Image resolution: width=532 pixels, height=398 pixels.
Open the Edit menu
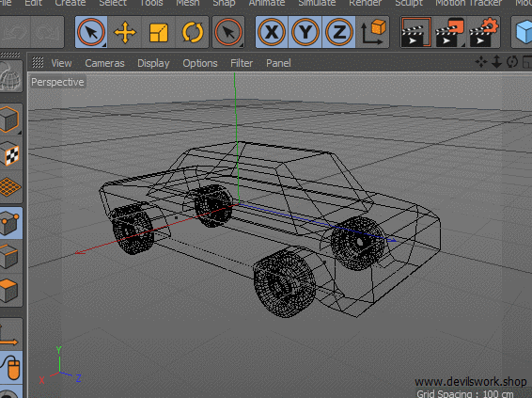33,3
